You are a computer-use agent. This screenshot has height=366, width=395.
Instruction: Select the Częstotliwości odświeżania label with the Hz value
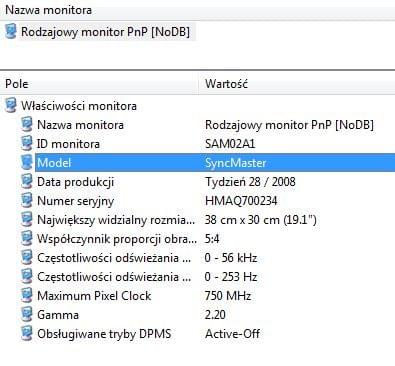114,277
